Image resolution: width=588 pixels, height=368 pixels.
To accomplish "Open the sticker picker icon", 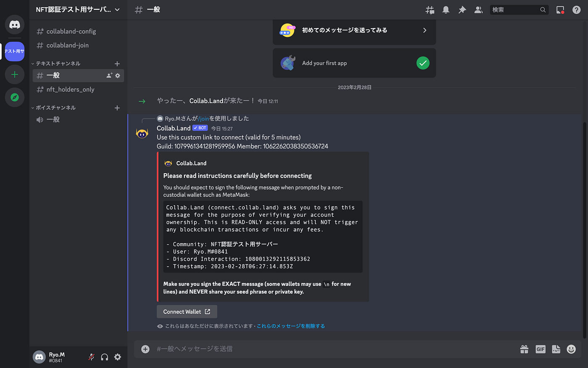I will click(556, 349).
